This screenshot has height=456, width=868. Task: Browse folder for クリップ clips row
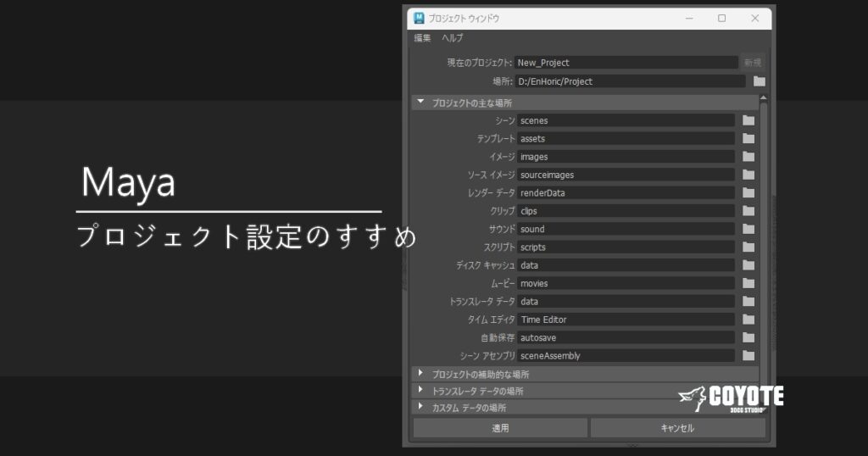748,211
